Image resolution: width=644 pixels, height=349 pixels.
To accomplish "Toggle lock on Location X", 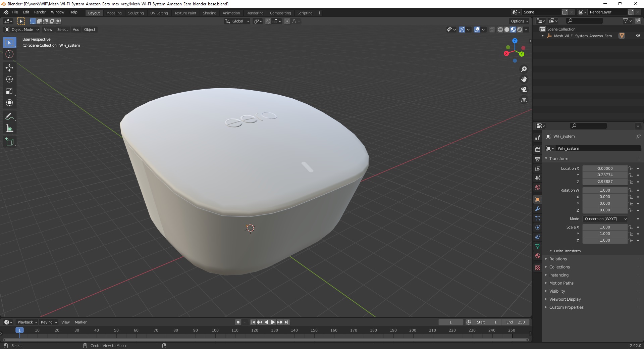I will [631, 168].
